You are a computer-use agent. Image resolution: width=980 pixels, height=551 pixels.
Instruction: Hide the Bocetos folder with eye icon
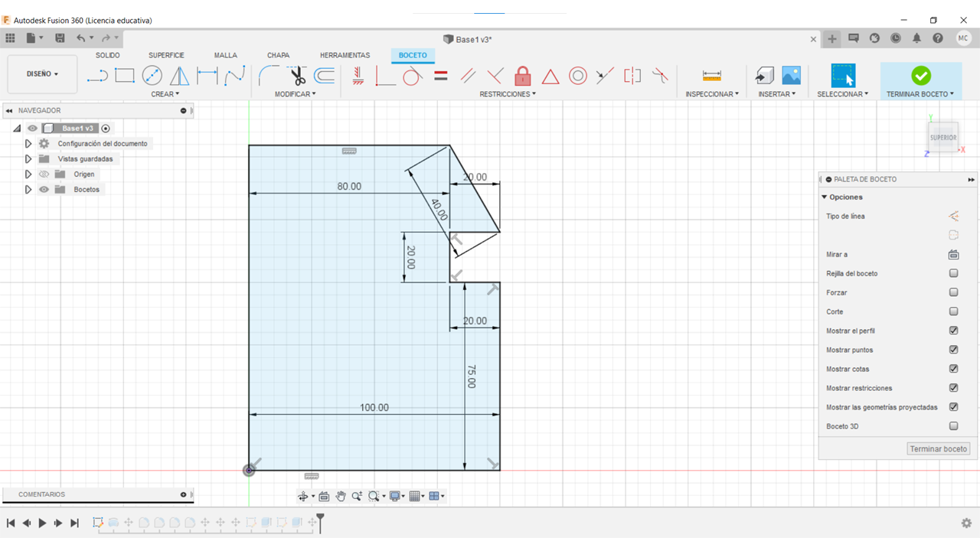coord(44,190)
